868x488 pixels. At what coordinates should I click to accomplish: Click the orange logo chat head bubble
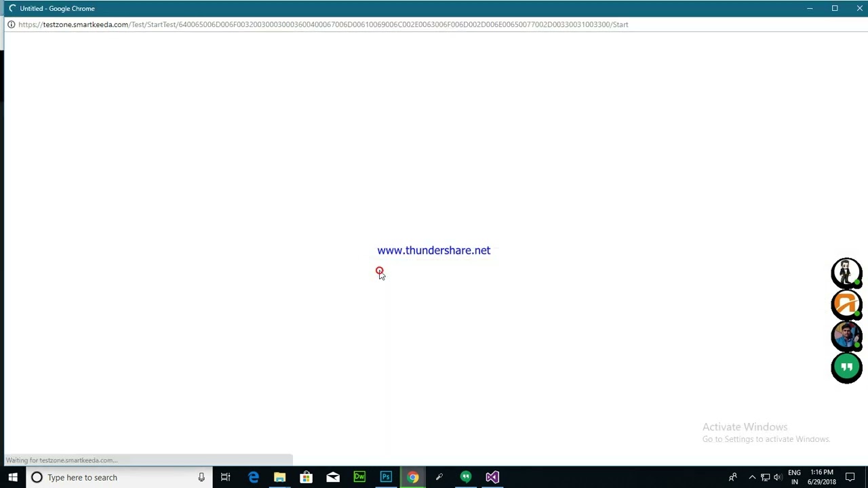pos(846,304)
